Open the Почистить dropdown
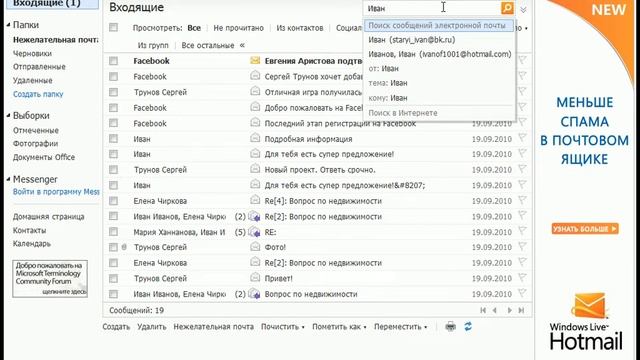640x360 pixels. click(282, 327)
